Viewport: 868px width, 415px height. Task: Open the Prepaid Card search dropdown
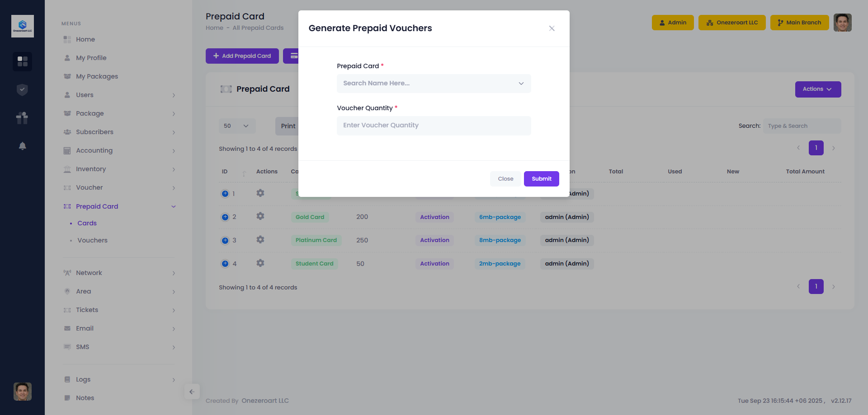coord(434,84)
